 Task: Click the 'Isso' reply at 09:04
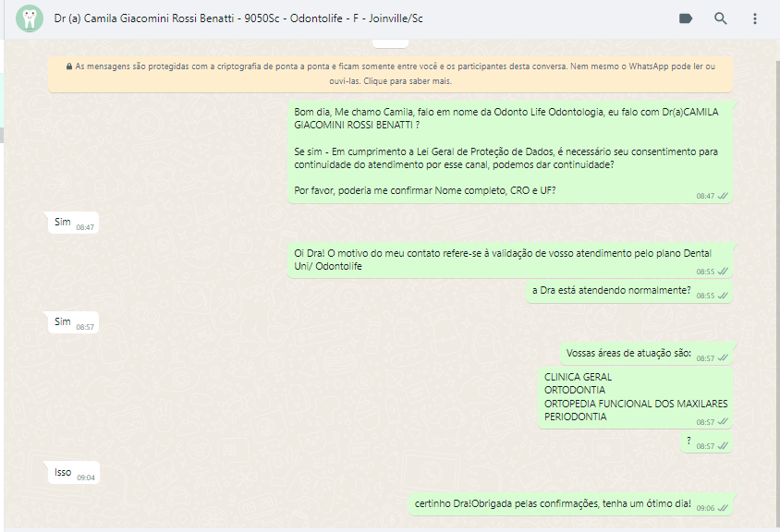[x=74, y=473]
